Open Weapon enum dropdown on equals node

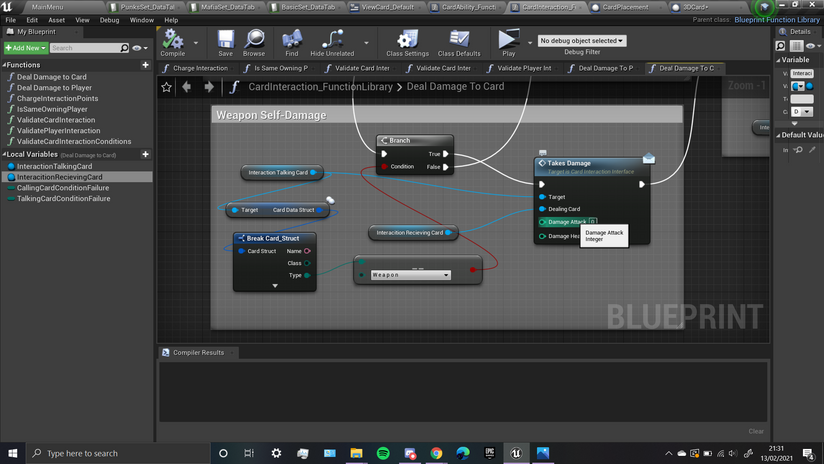coord(410,275)
